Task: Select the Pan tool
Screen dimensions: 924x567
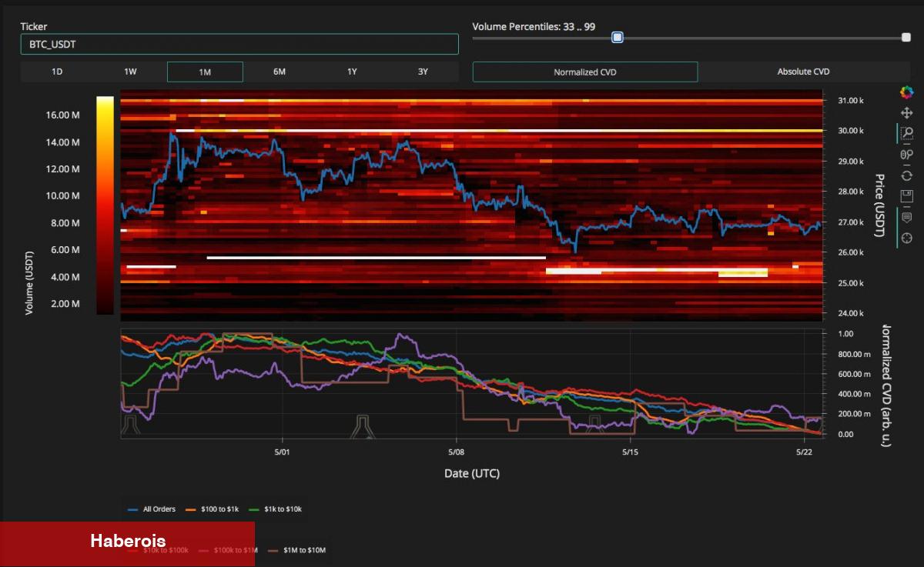Action: coord(906,113)
